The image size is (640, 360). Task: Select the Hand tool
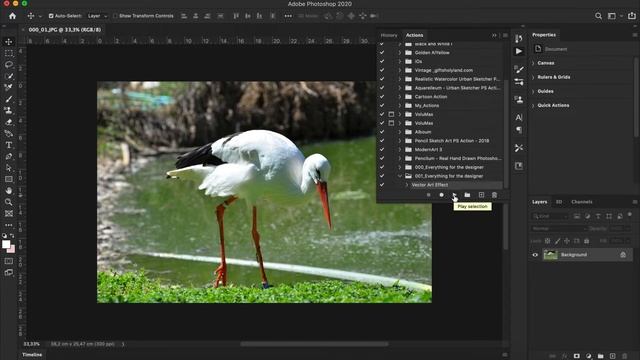click(9, 191)
